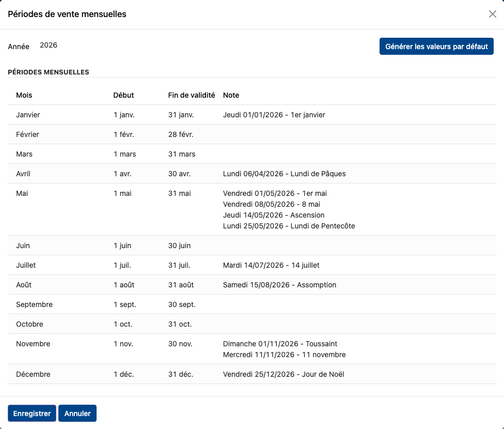This screenshot has width=504, height=429.
Task: Click note Mercredi 11/11/2026 - 11 novembre
Action: tap(285, 355)
